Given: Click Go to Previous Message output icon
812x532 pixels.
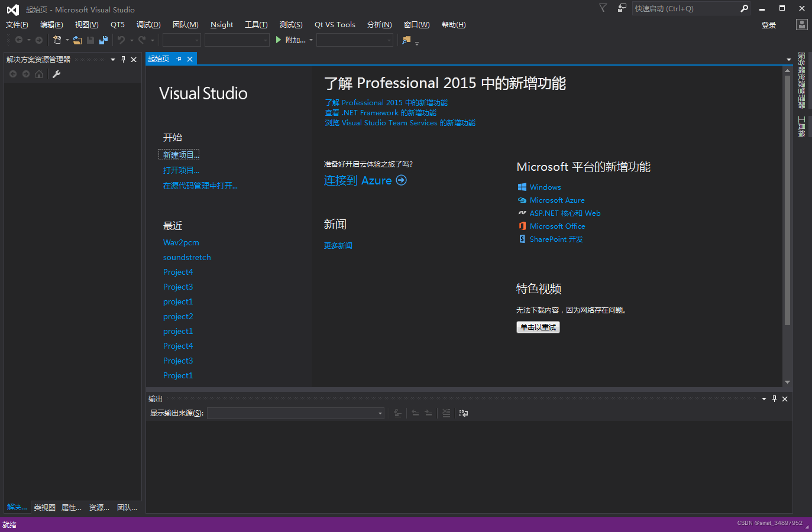Looking at the screenshot, I should pyautogui.click(x=415, y=413).
